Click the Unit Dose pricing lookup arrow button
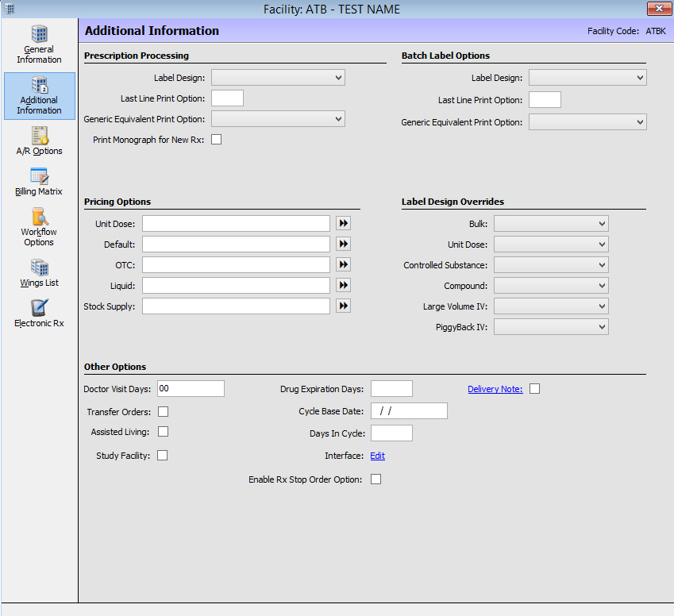The width and height of the screenshot is (674, 616). (x=343, y=224)
